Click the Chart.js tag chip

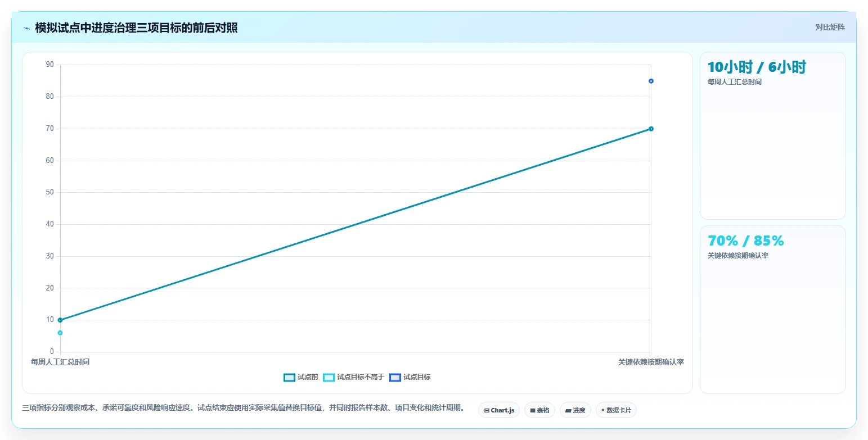click(x=499, y=410)
